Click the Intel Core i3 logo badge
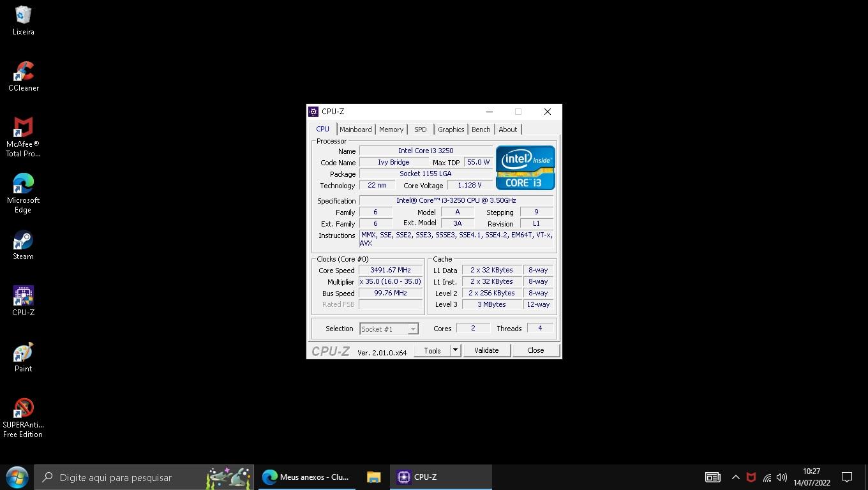 click(525, 168)
